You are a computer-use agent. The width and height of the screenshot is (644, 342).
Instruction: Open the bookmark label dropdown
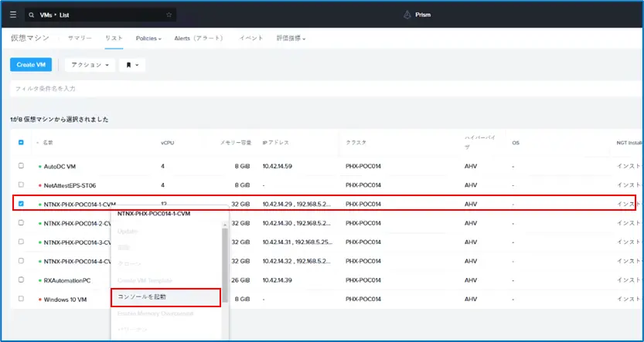click(x=132, y=65)
